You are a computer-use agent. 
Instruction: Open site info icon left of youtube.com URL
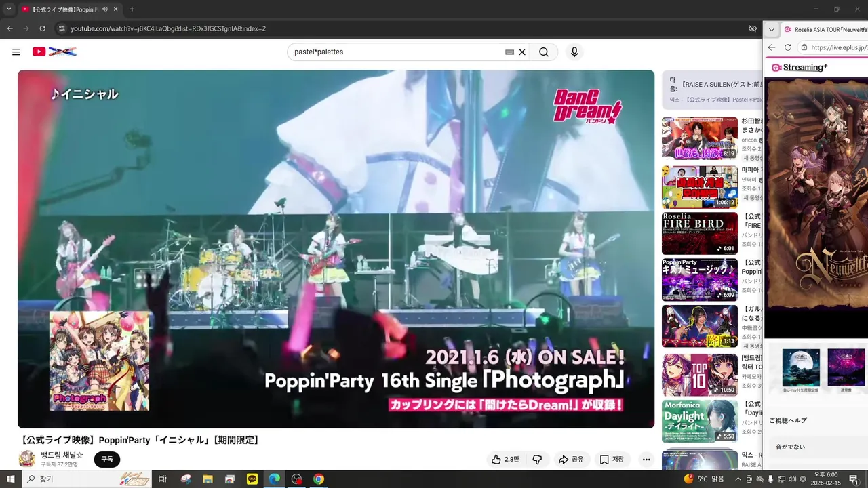[x=62, y=28]
